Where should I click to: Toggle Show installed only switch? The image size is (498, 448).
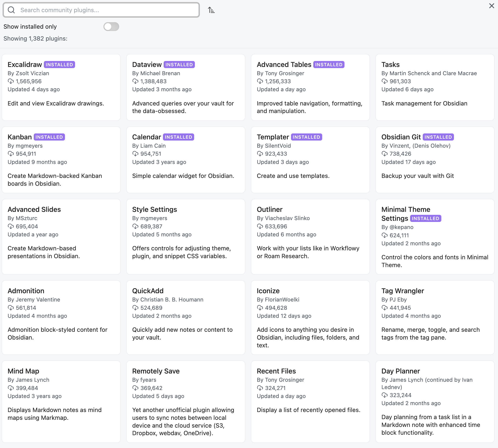(111, 27)
